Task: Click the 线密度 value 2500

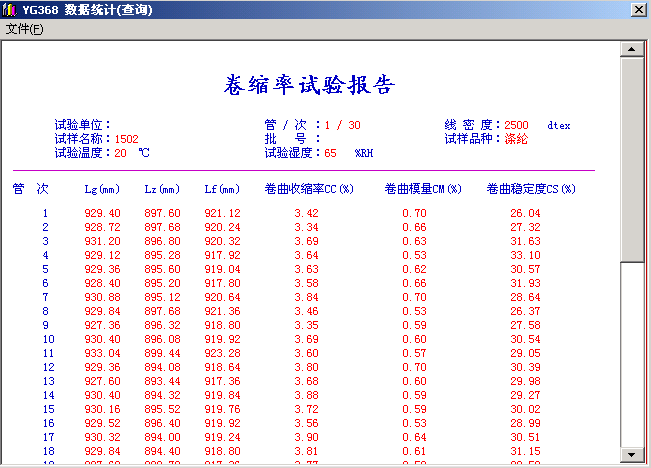Action: (517, 125)
